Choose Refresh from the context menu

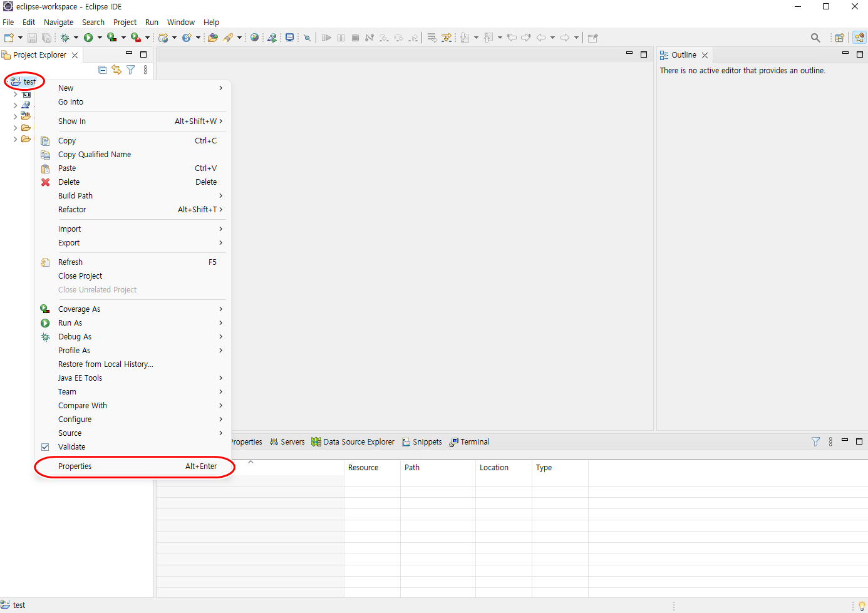coord(133,262)
